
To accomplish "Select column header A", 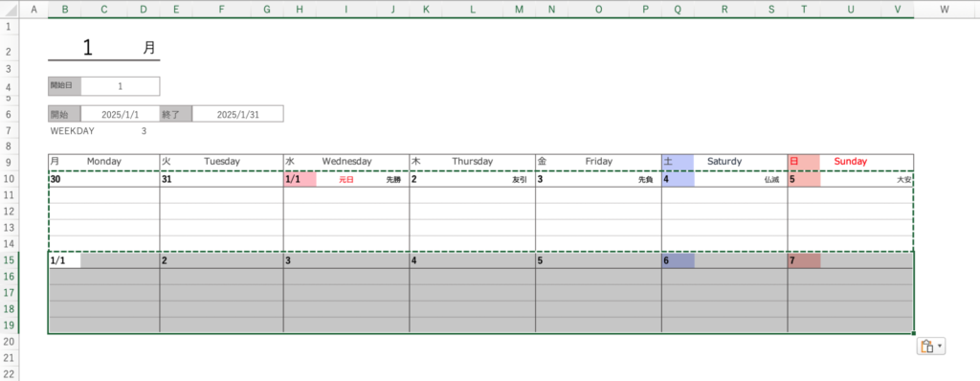I will (x=33, y=9).
